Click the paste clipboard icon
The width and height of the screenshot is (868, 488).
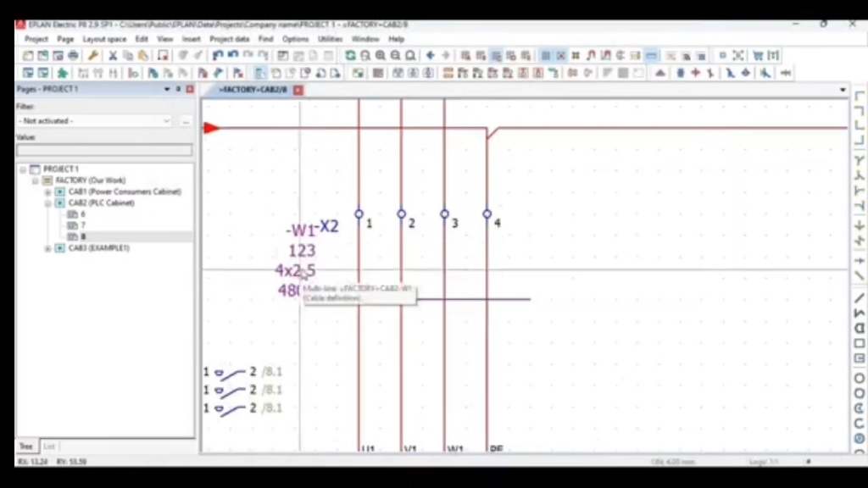(142, 55)
